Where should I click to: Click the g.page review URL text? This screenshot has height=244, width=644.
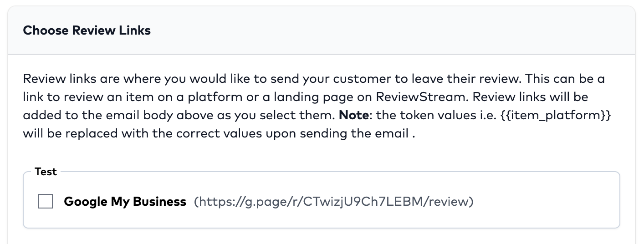pos(334,201)
